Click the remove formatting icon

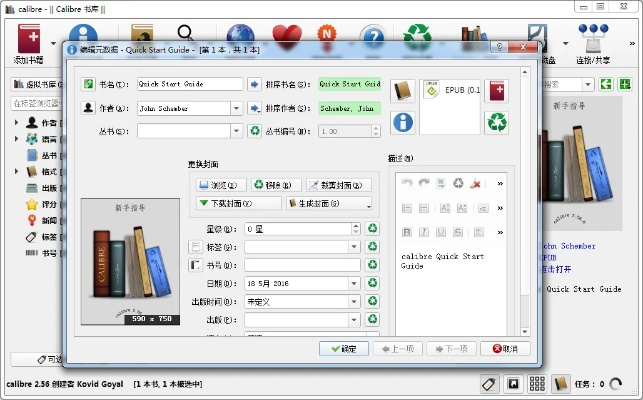[x=475, y=183]
